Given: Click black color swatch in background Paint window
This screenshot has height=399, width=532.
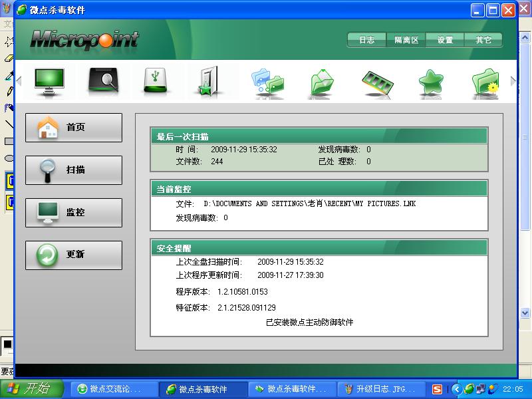Looking at the screenshot, I should tap(7, 344).
